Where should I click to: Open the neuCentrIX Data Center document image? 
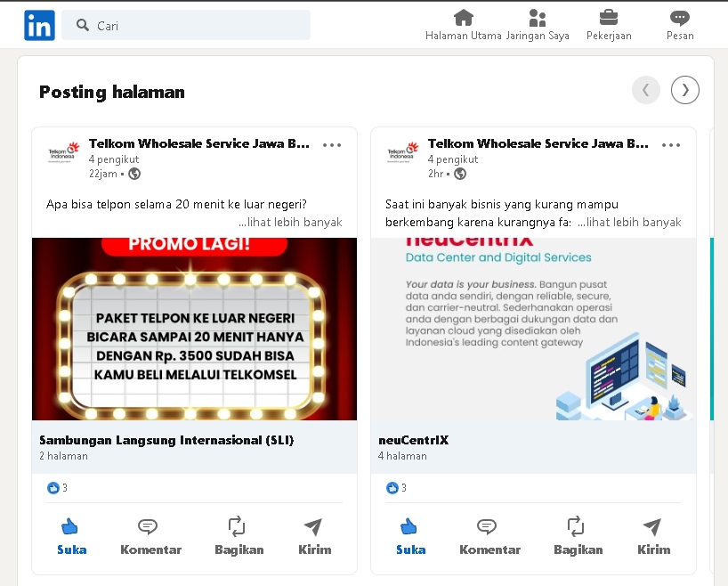(533, 329)
